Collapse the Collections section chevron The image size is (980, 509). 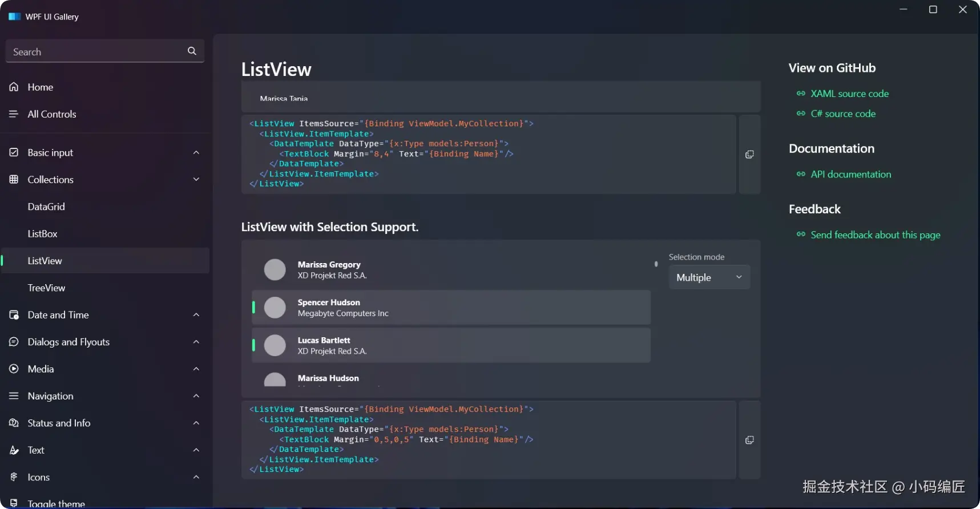[x=196, y=179]
